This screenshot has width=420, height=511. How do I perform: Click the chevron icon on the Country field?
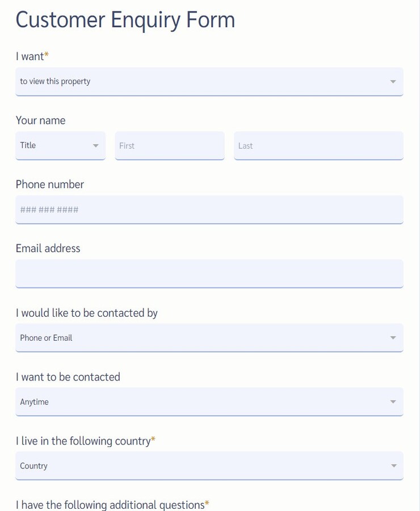393,466
